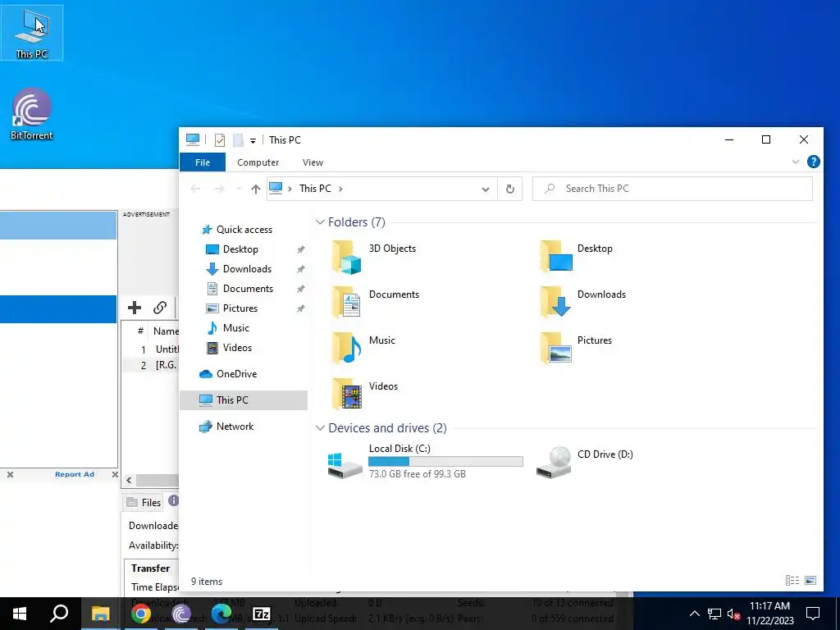Image resolution: width=840 pixels, height=630 pixels.
Task: Collapse Folders (7) group
Action: [320, 221]
